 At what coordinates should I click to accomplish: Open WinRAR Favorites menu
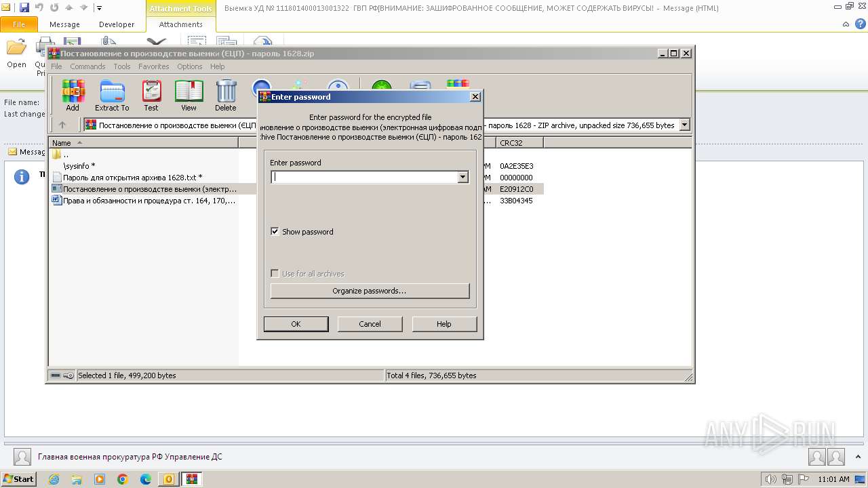(x=154, y=66)
